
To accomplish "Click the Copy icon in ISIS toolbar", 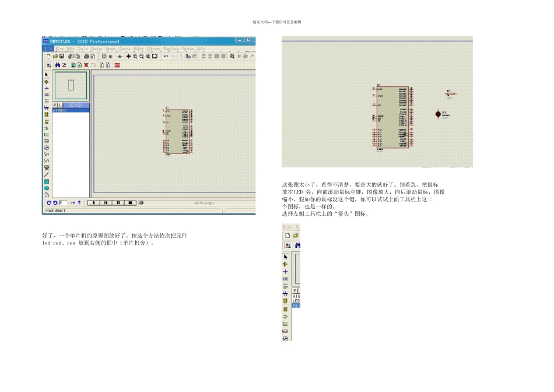I will pyautogui.click(x=188, y=56).
